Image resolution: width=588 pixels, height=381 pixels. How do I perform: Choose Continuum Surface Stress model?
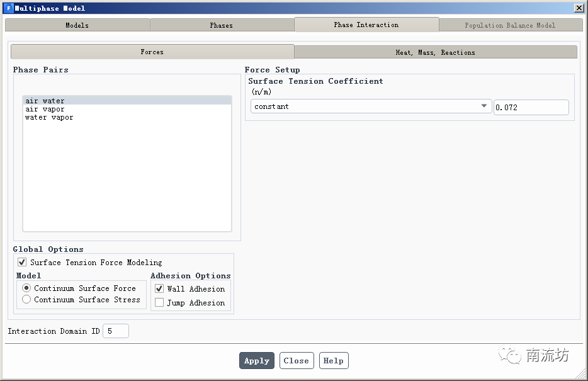tap(26, 299)
